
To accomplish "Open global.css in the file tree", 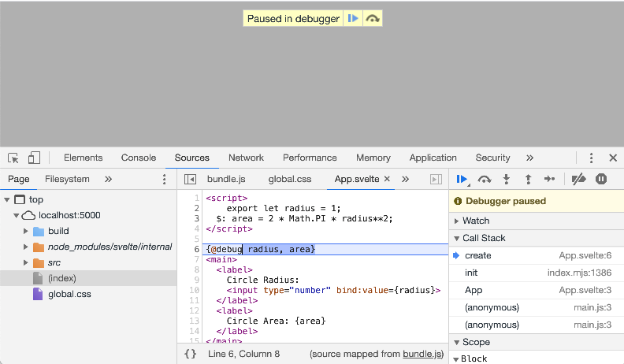I will pyautogui.click(x=69, y=294).
